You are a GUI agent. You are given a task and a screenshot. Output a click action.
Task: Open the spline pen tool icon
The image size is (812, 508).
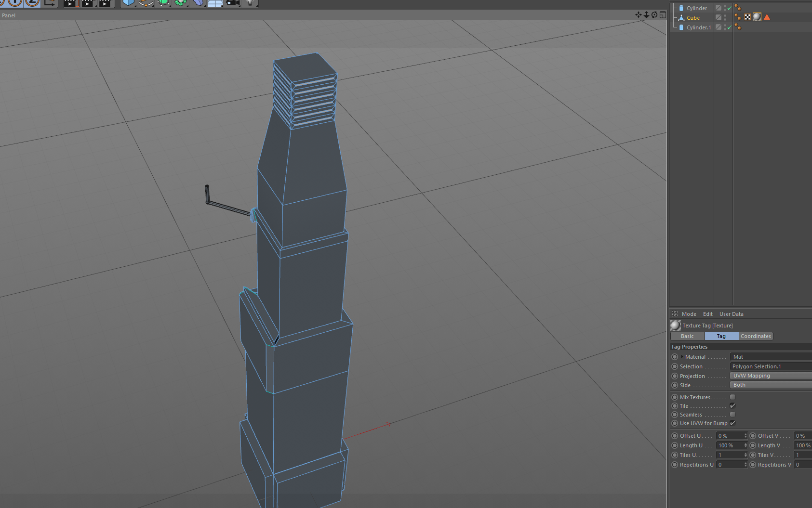point(146,3)
